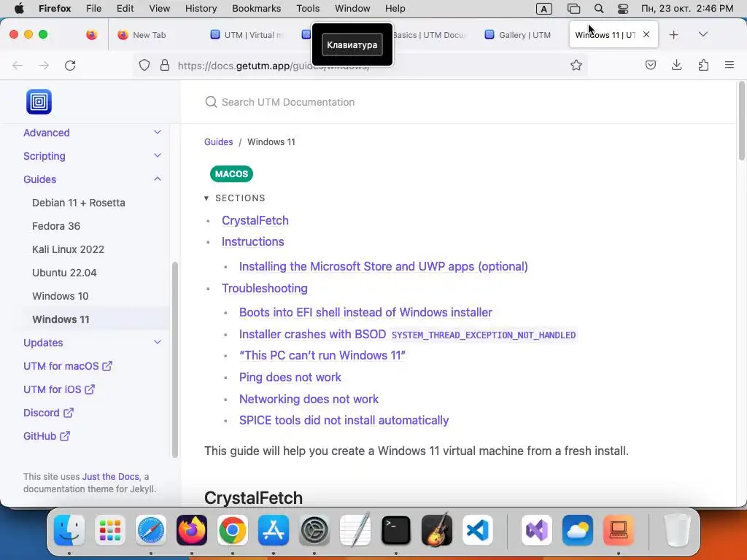The height and width of the screenshot is (560, 747).
Task: Open SPICE tools did not install link
Action: click(344, 421)
